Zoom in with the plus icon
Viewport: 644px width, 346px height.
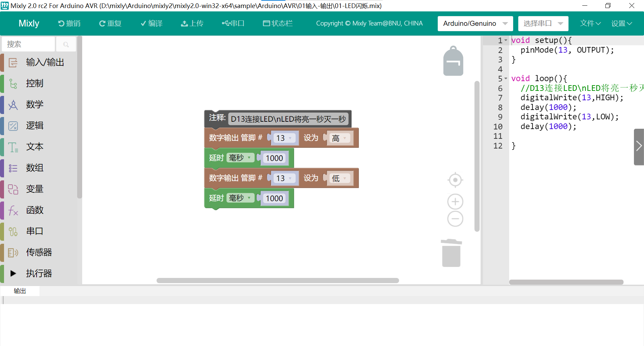(455, 201)
